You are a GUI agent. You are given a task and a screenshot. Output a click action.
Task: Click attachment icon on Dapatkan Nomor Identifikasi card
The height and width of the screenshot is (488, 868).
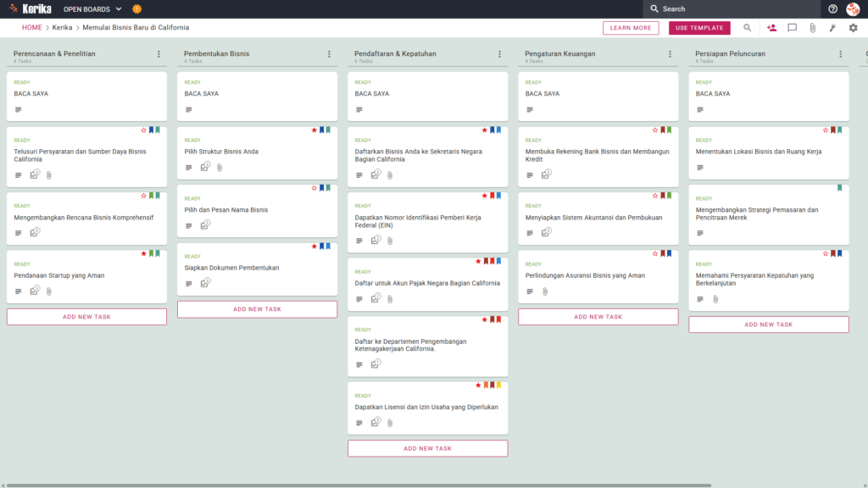(x=390, y=241)
